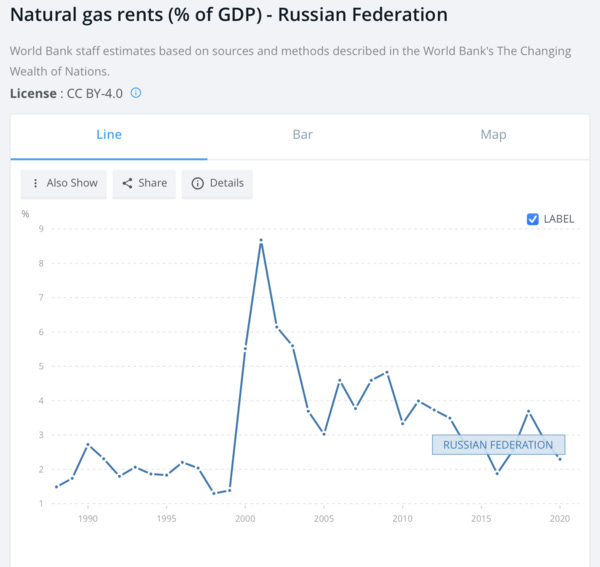Switch to the Line tab
The height and width of the screenshot is (567, 600).
point(109,135)
